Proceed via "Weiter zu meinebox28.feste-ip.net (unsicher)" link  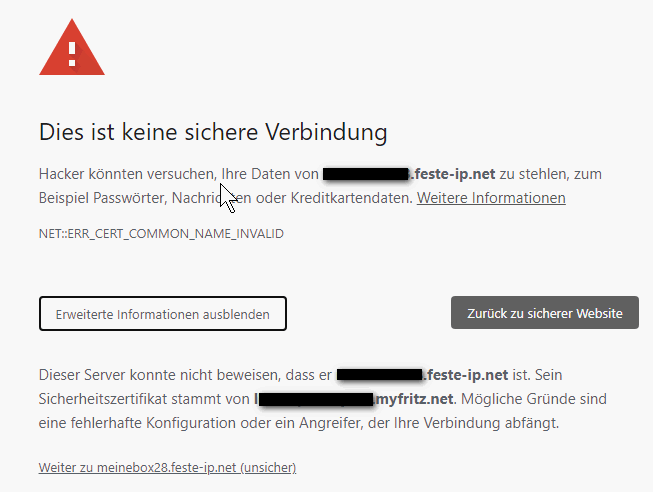[x=167, y=467]
